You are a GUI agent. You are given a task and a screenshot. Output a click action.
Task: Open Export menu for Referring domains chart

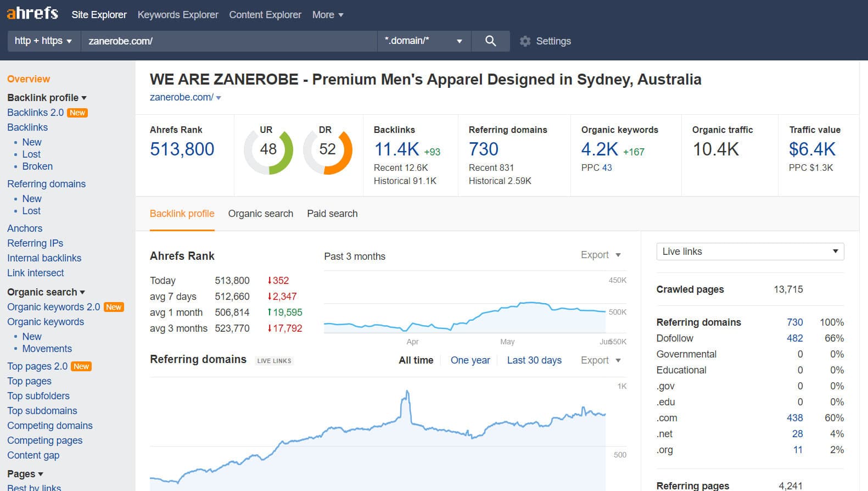[x=601, y=360]
